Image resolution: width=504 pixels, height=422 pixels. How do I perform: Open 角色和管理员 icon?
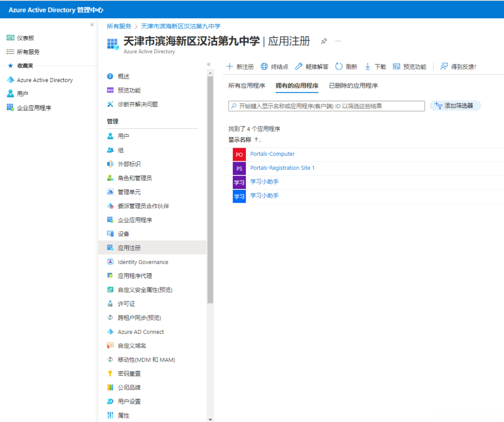click(x=110, y=178)
